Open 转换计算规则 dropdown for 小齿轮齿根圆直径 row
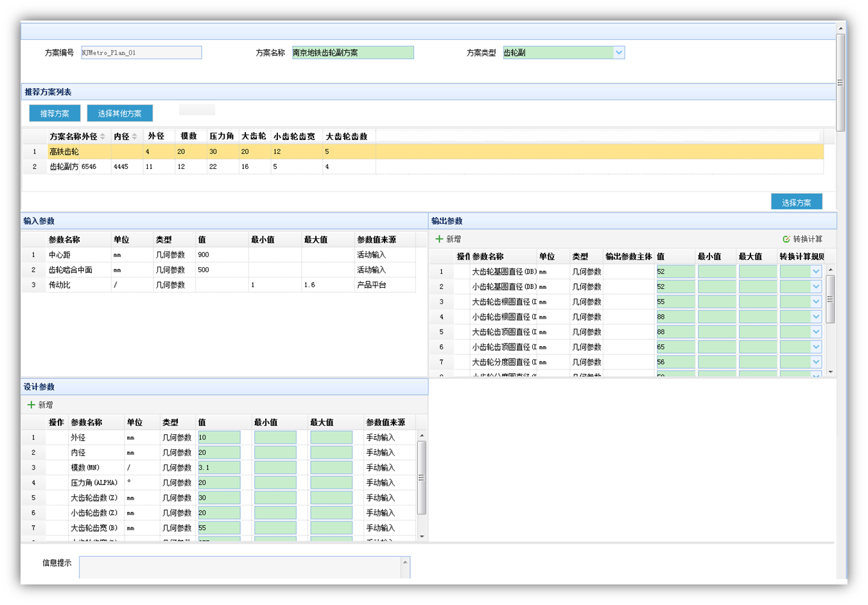This screenshot has height=605, width=868. click(816, 317)
